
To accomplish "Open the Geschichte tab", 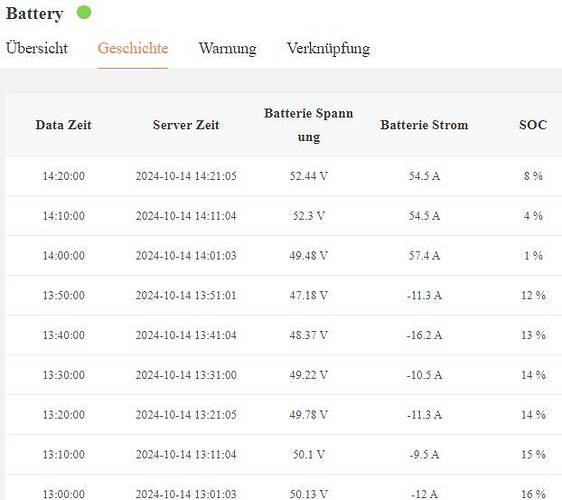I will point(133,48).
